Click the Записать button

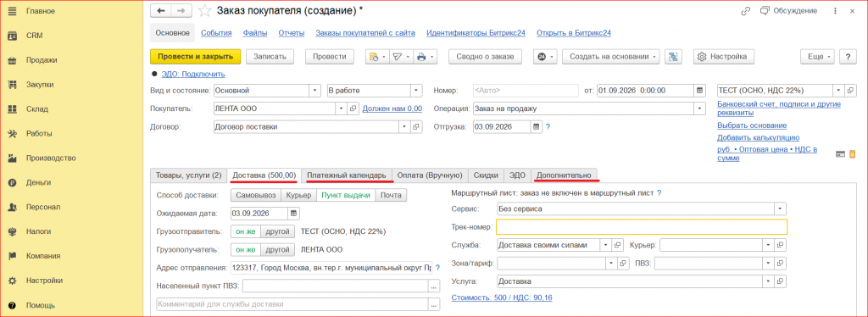(x=270, y=57)
